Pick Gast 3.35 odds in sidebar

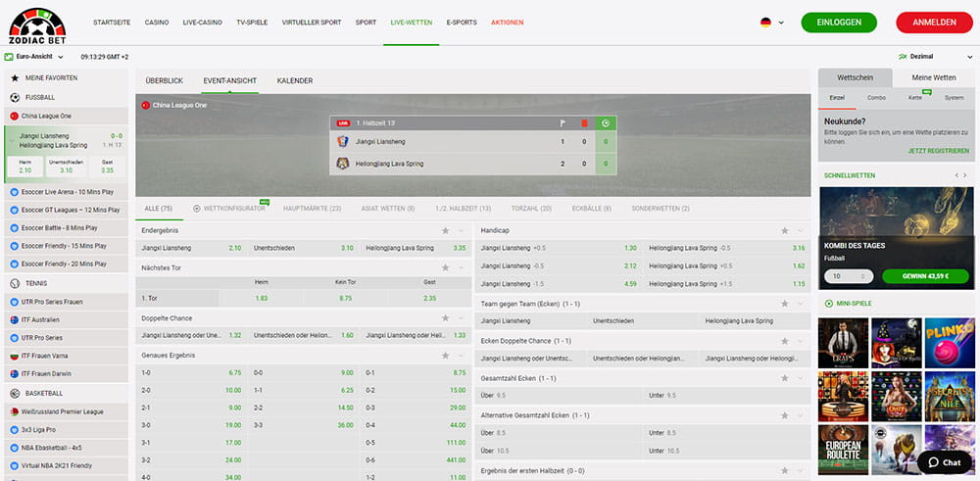[x=107, y=167]
